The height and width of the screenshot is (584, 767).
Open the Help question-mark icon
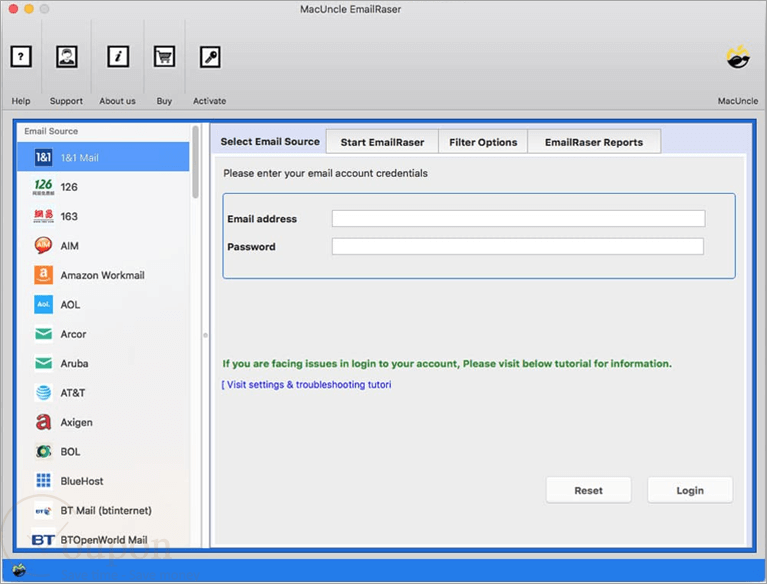(21, 57)
